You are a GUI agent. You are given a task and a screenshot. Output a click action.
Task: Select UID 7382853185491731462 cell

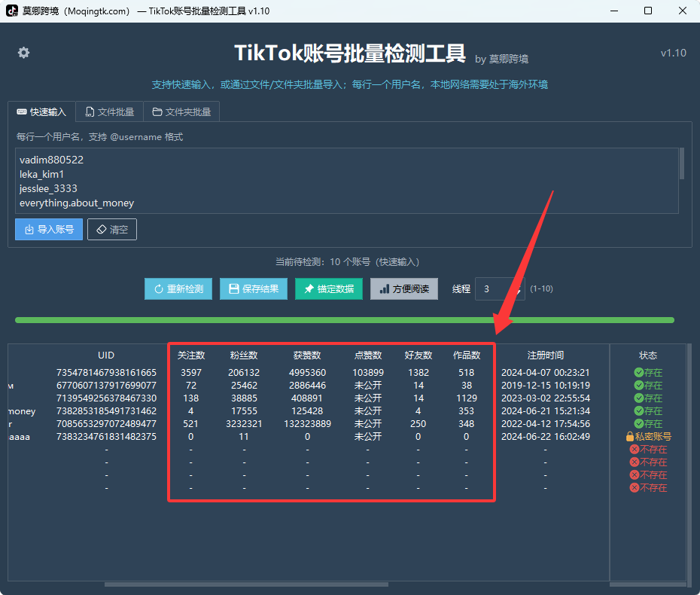pyautogui.click(x=106, y=411)
